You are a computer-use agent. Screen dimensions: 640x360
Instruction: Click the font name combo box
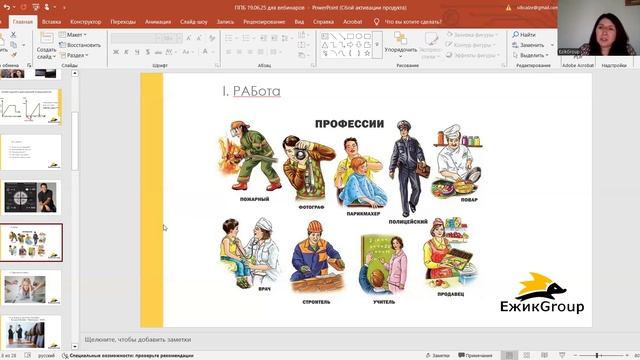coord(136,38)
